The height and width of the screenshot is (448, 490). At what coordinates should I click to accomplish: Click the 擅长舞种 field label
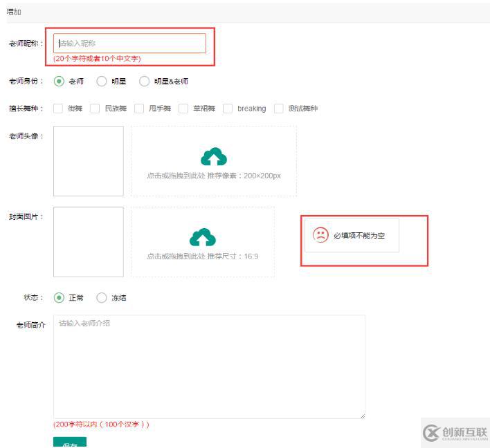pos(26,109)
